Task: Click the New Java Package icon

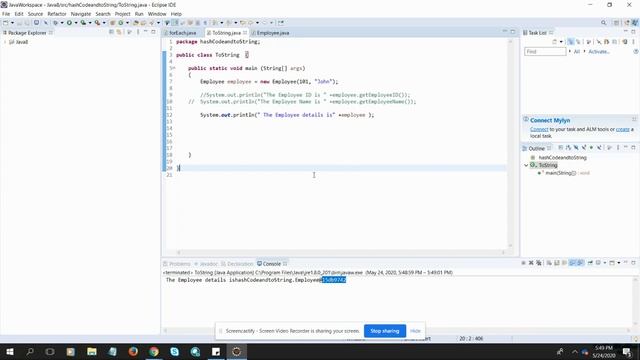Action: point(112,23)
